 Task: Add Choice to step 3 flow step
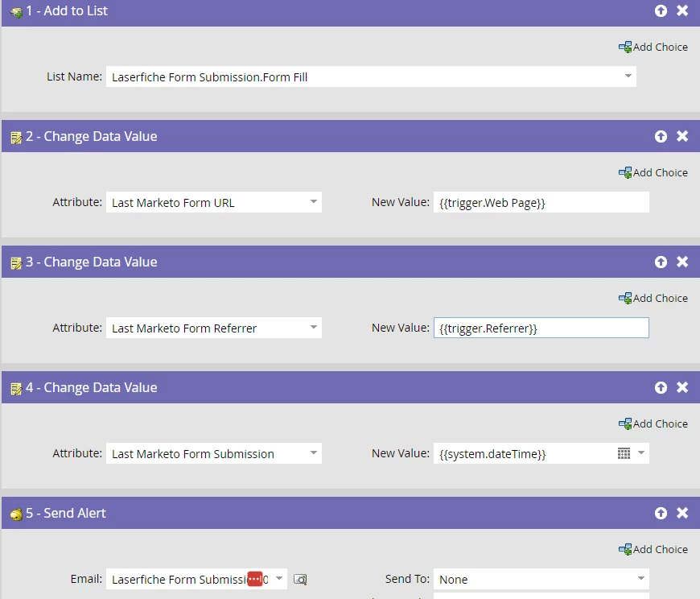[653, 298]
